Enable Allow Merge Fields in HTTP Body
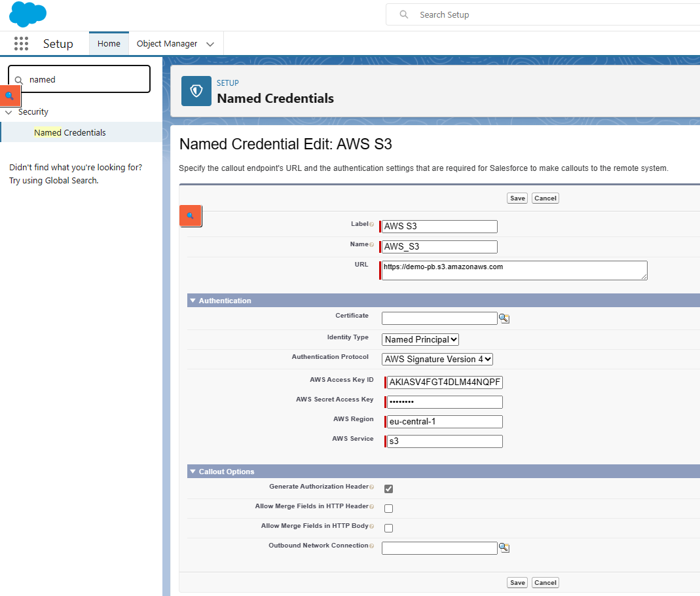 pyautogui.click(x=388, y=528)
